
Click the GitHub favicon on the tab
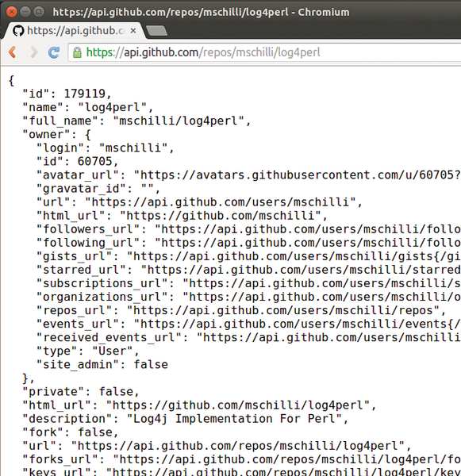coord(18,31)
